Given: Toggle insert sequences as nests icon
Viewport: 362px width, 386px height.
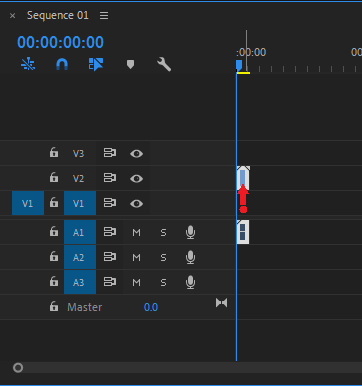Looking at the screenshot, I should (28, 64).
